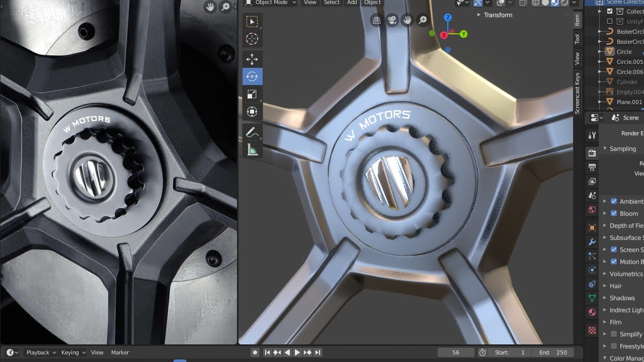Activate the combined Transform tool
Viewport: 644px width, 362px height.
[x=252, y=111]
